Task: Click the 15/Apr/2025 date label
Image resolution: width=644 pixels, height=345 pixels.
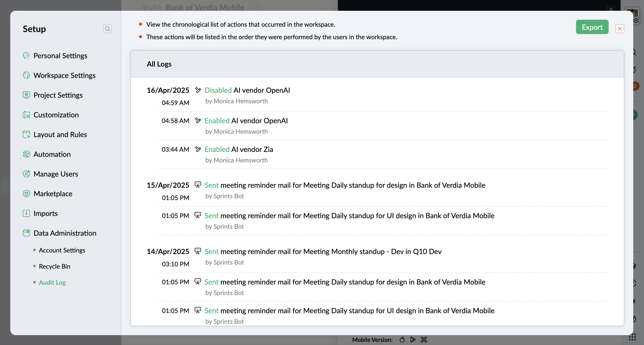Action: (x=168, y=185)
